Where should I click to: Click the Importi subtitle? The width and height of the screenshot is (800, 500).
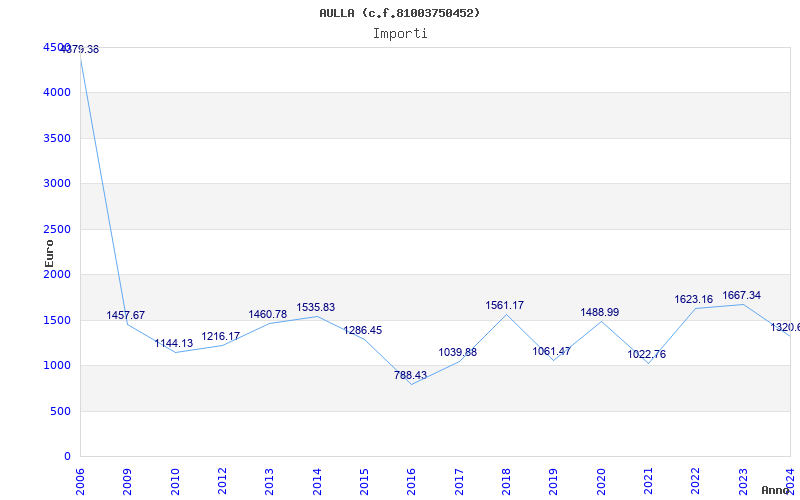point(400,34)
